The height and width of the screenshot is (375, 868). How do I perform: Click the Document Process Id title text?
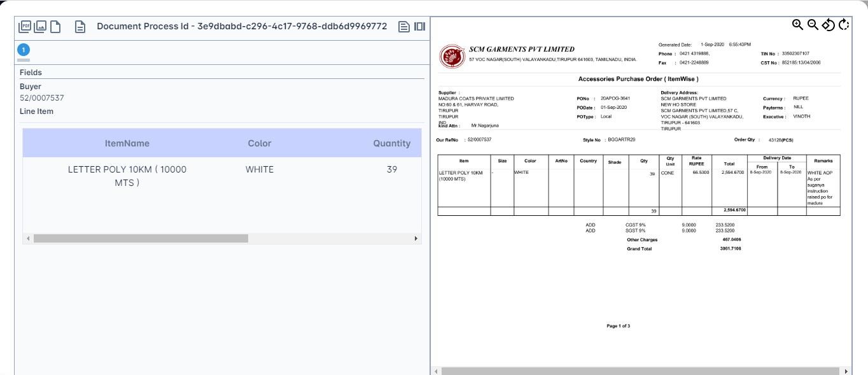(242, 26)
